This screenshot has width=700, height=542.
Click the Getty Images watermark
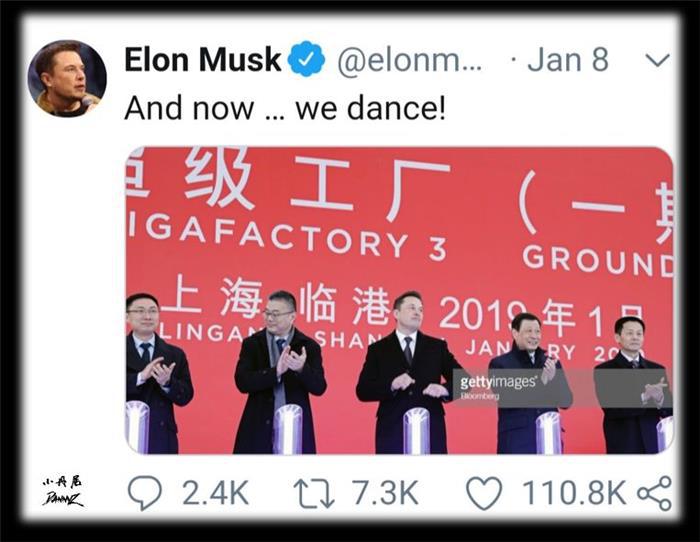[x=498, y=383]
